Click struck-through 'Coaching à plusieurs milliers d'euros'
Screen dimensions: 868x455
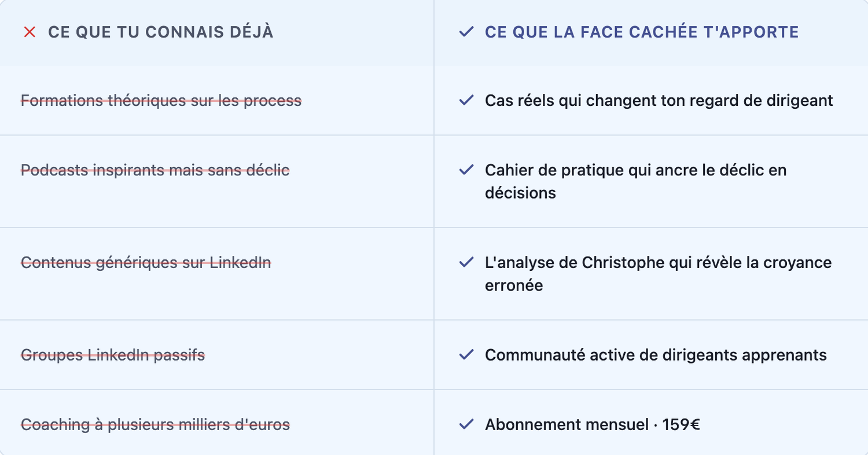tap(155, 424)
